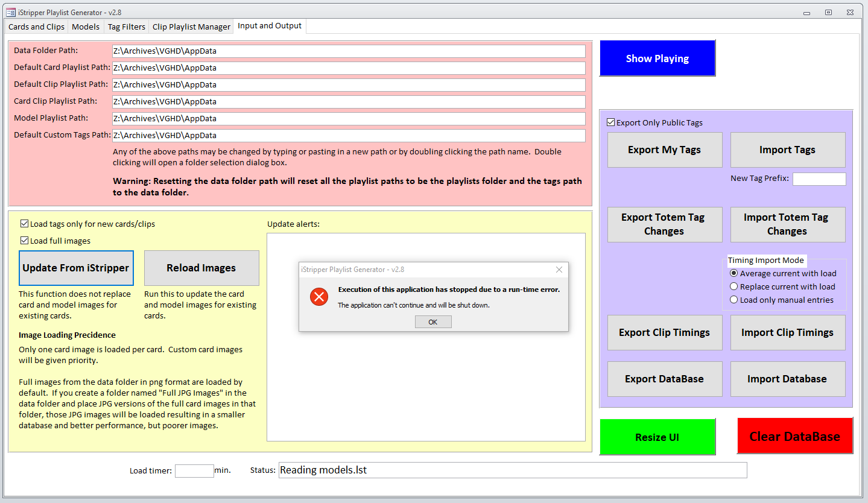Click the Reload Images button

coord(201,268)
